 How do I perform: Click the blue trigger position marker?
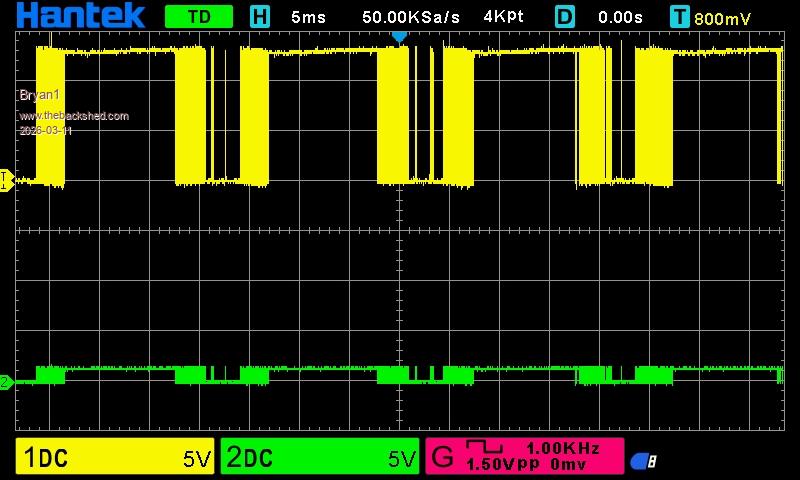(x=399, y=37)
